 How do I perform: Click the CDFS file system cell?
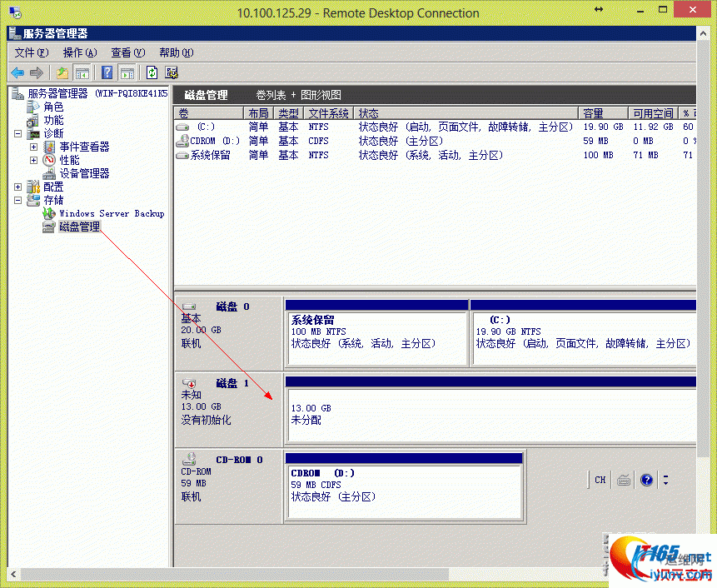tap(318, 141)
